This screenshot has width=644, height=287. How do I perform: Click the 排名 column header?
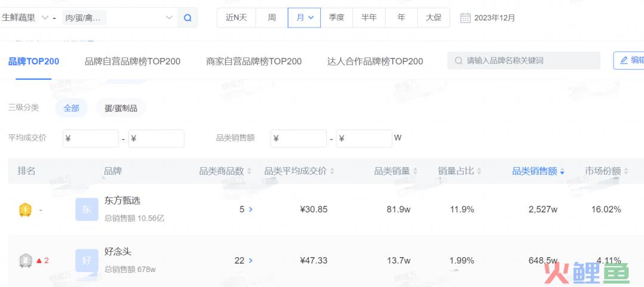pyautogui.click(x=27, y=171)
